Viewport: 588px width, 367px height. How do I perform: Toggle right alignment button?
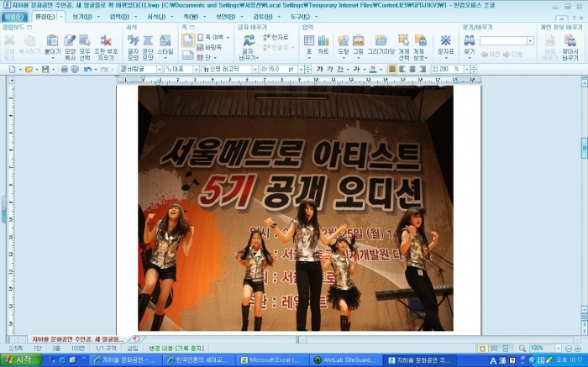tap(423, 70)
